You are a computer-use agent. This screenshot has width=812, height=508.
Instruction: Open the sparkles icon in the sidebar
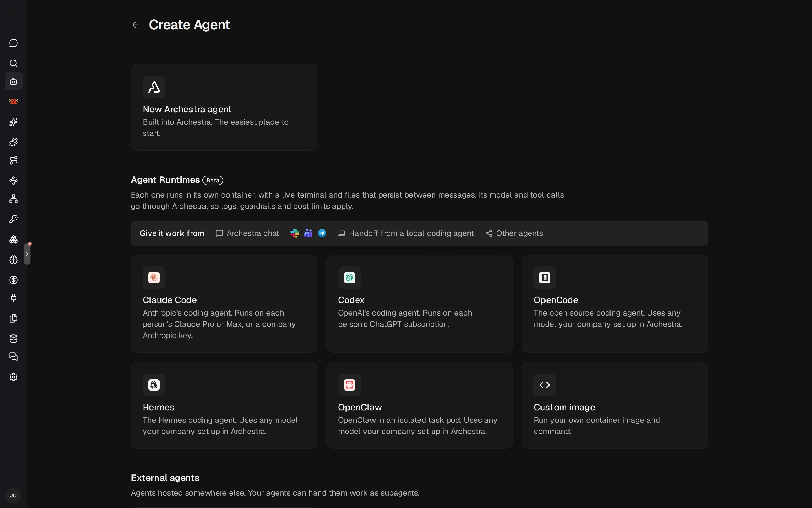point(14,122)
